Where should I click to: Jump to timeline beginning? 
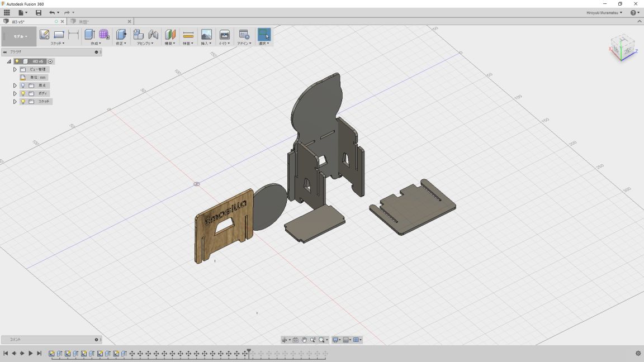coord(6,353)
